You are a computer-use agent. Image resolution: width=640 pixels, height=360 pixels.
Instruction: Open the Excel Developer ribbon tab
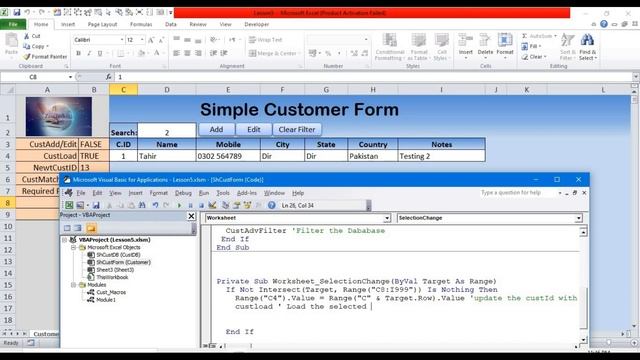(x=256, y=24)
